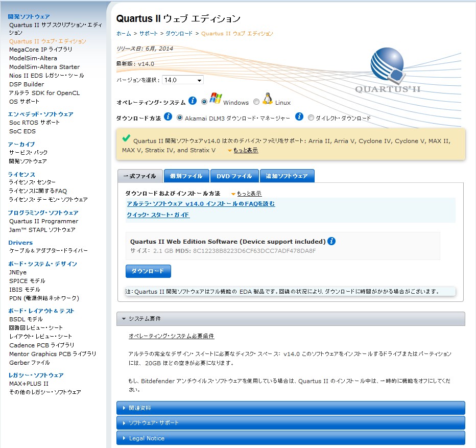Viewport: 476px width, 448px height.
Task: Open OS サポート sidebar link
Action: tap(24, 102)
